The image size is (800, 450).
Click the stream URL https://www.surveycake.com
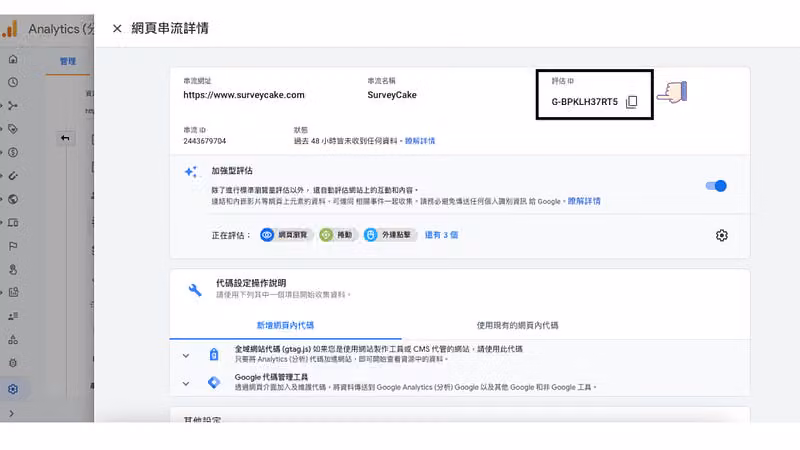point(244,95)
